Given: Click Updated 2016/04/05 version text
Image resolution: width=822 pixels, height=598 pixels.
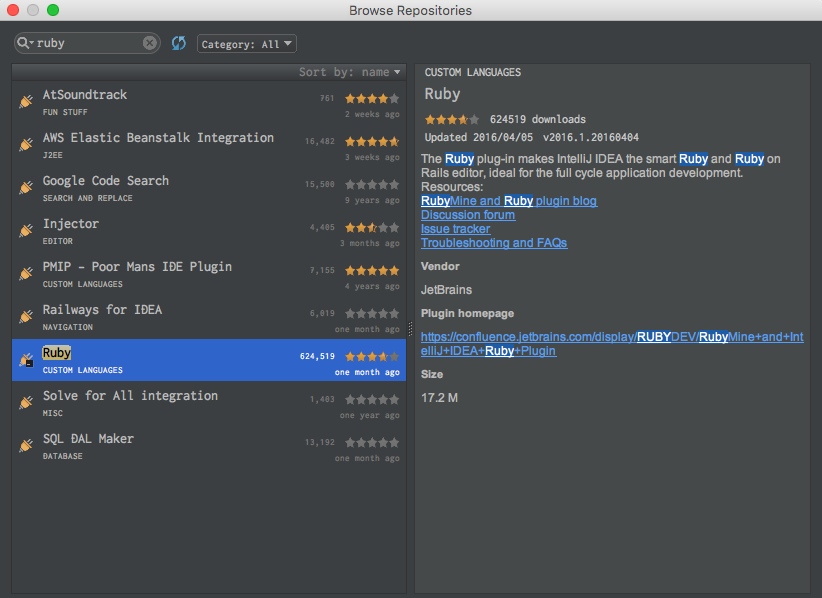Looking at the screenshot, I should [532, 137].
